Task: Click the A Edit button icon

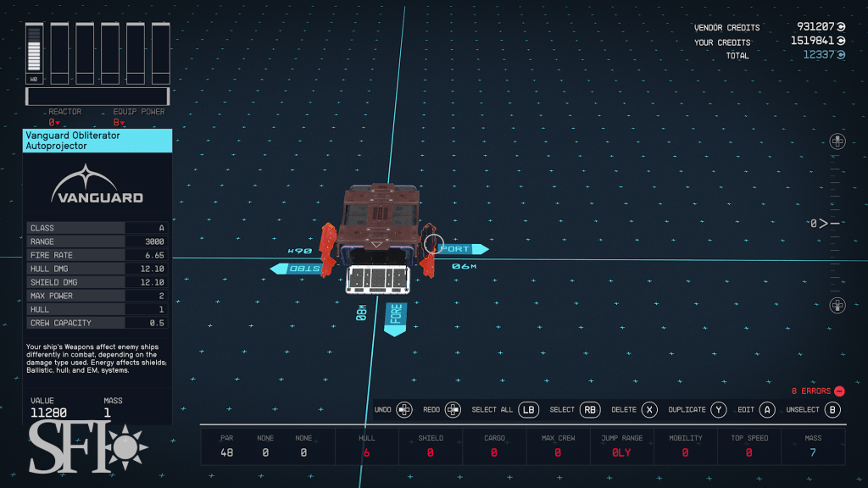Action: point(766,410)
